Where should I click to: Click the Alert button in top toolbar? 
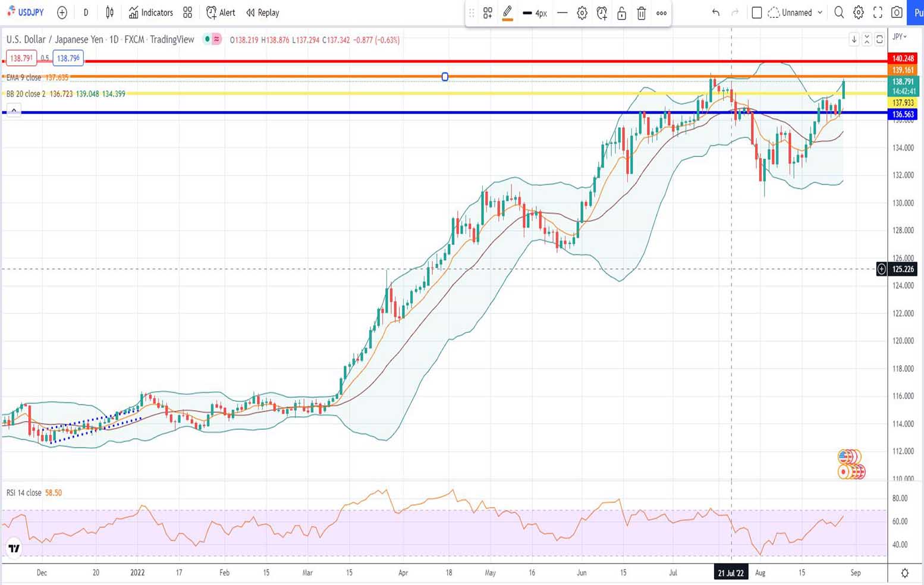coord(221,12)
